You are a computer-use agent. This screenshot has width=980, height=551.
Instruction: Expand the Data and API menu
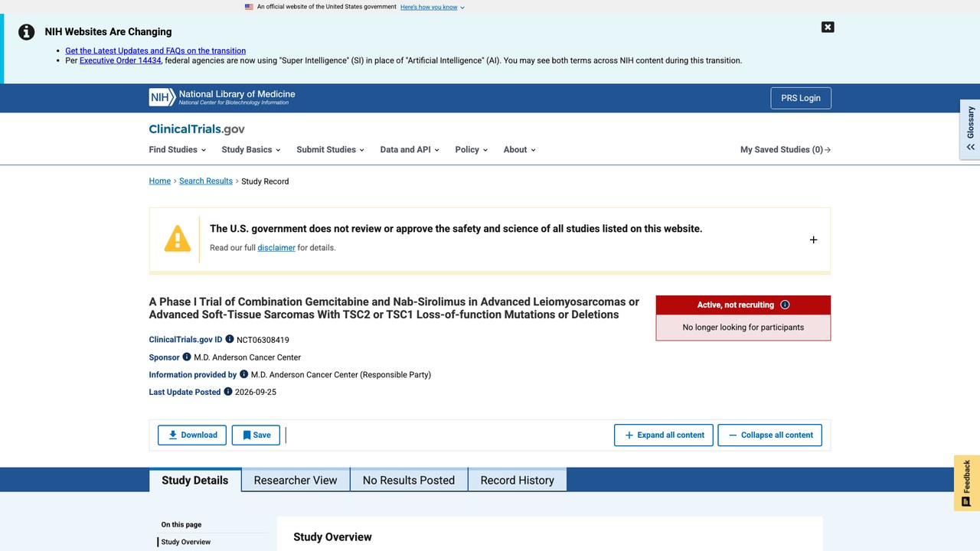[410, 150]
